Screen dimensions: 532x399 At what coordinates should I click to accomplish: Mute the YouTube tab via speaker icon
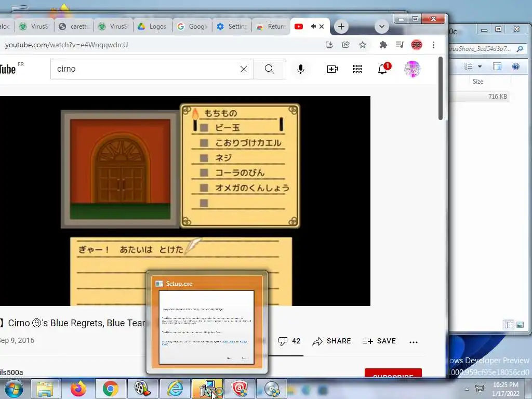point(313,26)
